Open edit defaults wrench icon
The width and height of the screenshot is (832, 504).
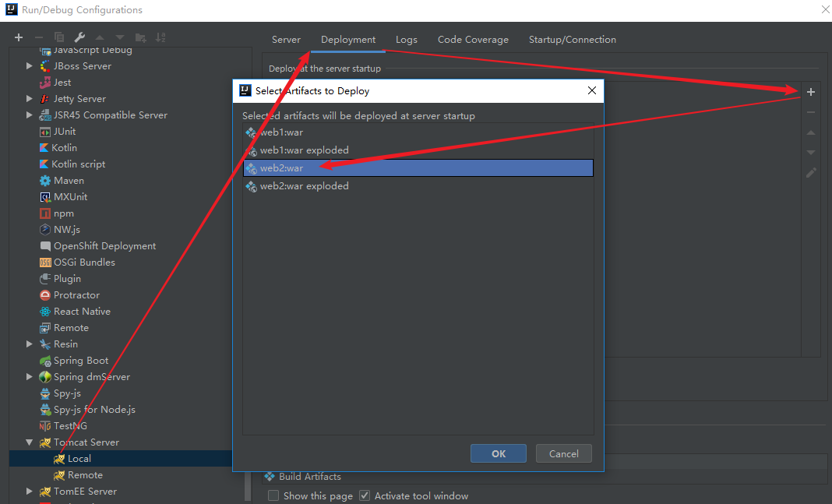click(x=79, y=37)
